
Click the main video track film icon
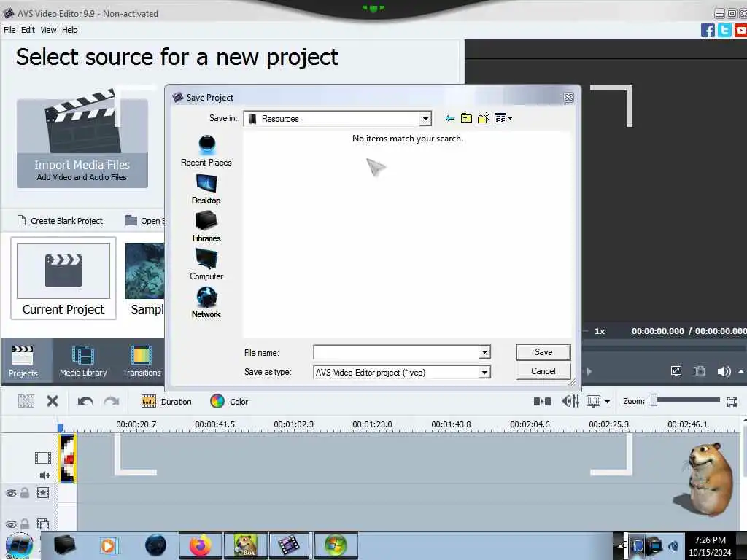tap(43, 458)
